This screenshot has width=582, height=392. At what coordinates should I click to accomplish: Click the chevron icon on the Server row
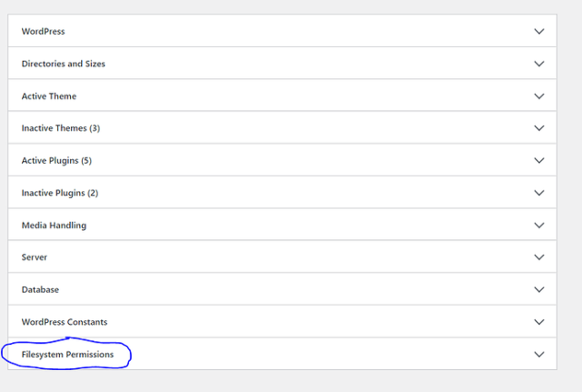click(x=539, y=257)
